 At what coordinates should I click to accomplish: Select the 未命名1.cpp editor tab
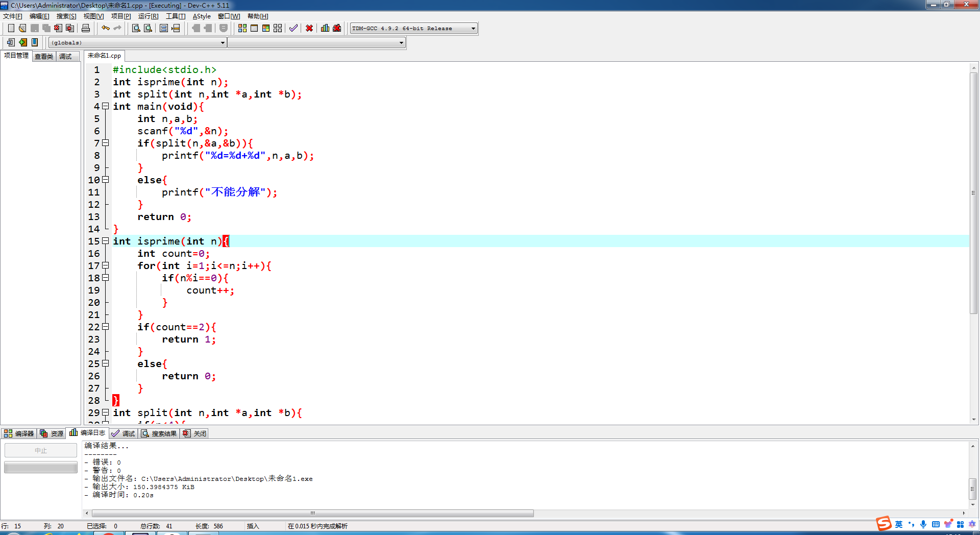104,56
